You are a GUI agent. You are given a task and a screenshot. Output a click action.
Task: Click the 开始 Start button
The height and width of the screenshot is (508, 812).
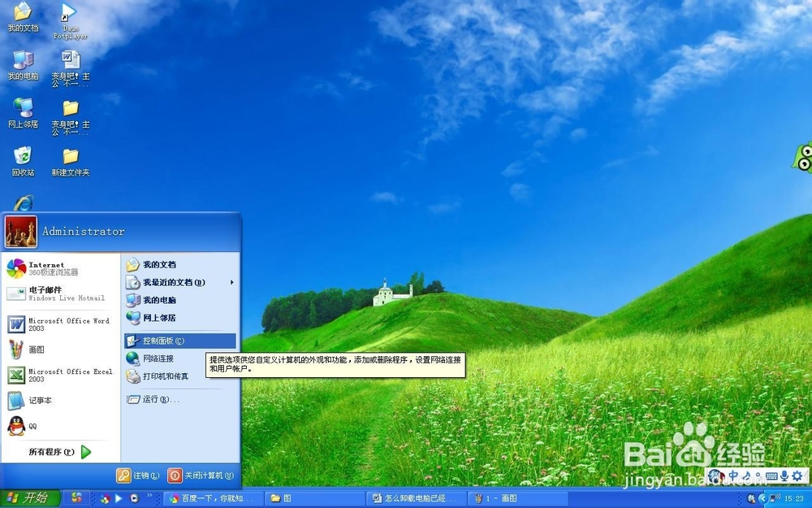30,498
